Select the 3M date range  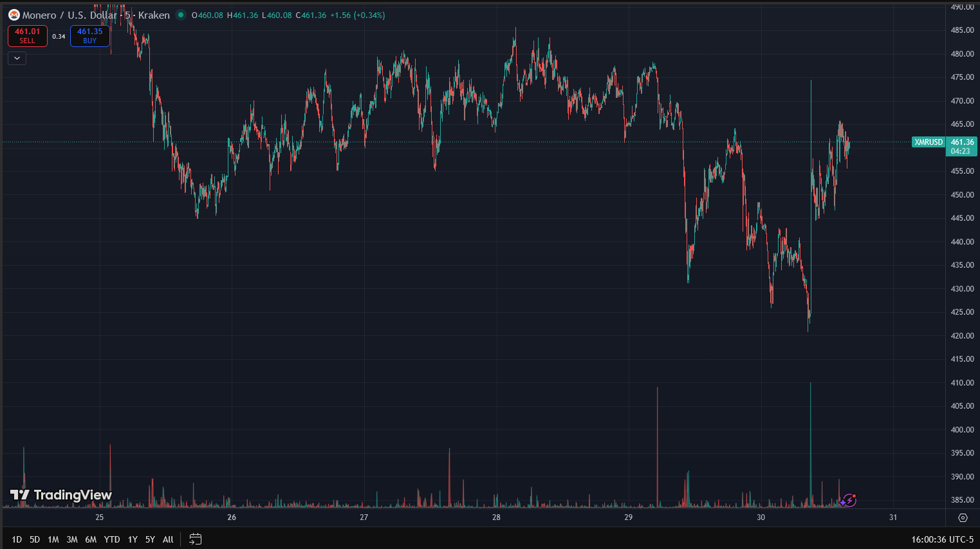click(72, 539)
